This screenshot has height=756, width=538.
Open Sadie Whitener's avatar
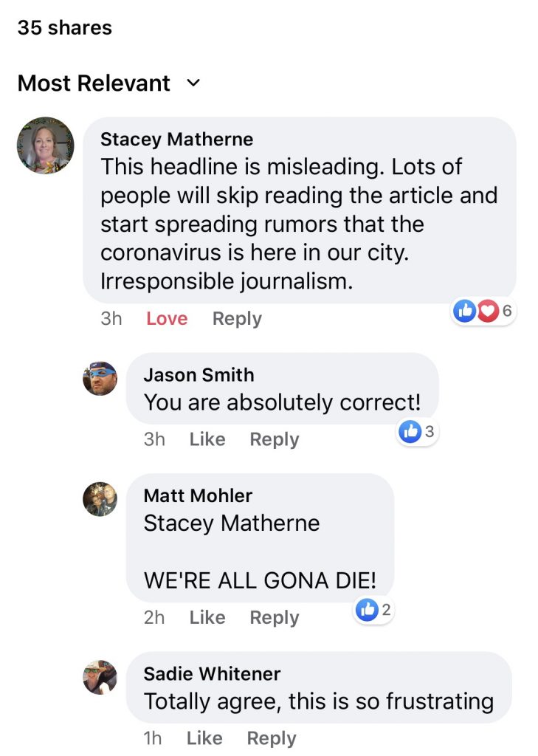100,678
